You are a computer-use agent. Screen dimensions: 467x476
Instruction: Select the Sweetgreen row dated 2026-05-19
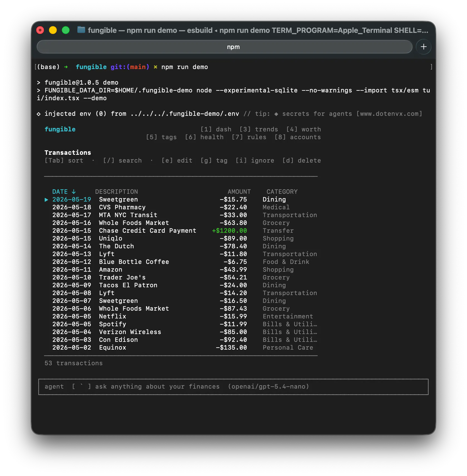click(x=181, y=200)
